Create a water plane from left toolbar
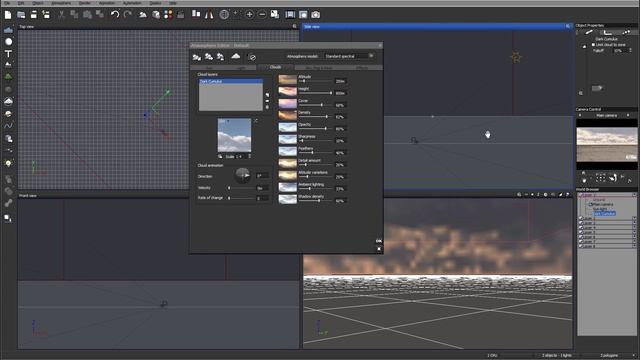The image size is (640, 360). pos(8,30)
